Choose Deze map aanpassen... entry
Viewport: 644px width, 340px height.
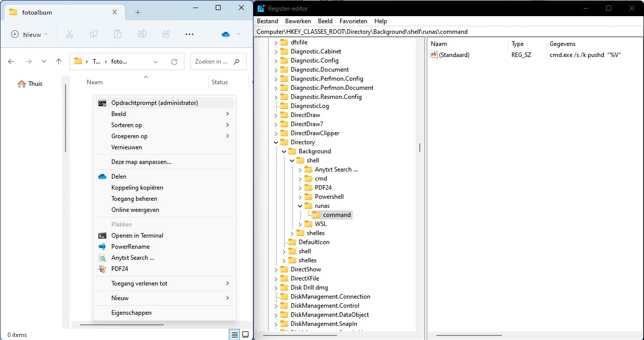coord(141,162)
